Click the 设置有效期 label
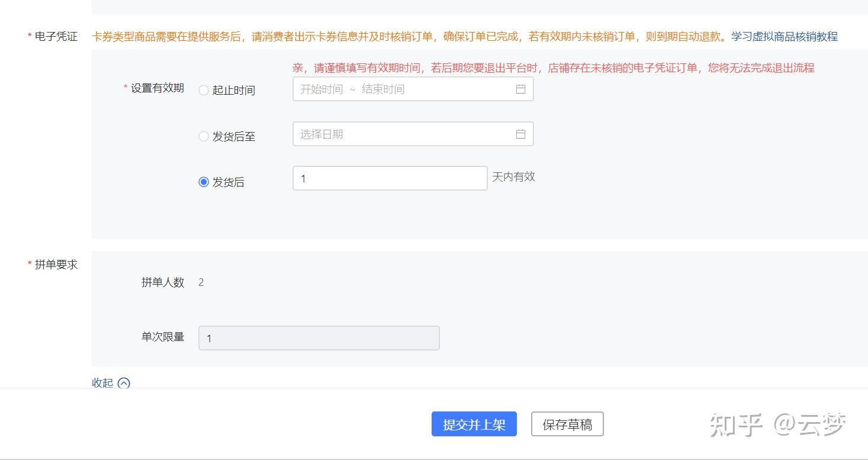 pos(157,88)
